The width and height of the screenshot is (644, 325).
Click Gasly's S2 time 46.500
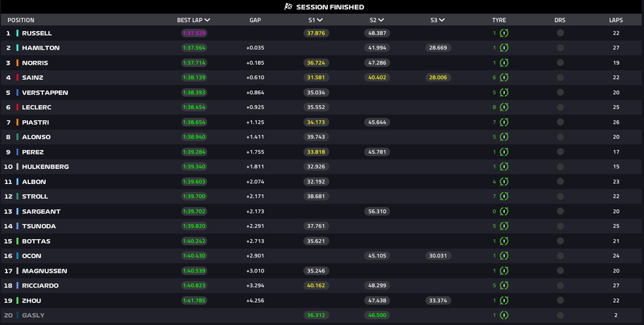pyautogui.click(x=377, y=315)
